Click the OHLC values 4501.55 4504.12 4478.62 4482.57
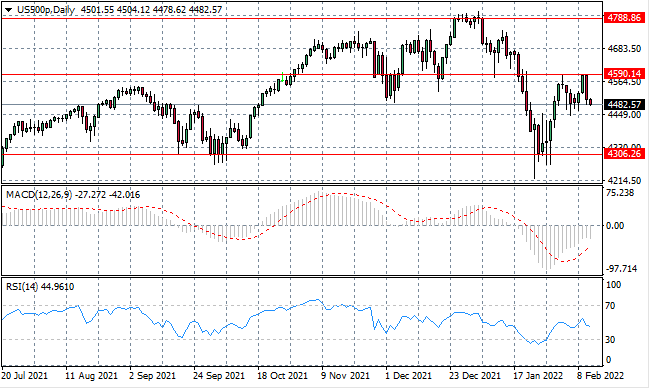 click(151, 10)
